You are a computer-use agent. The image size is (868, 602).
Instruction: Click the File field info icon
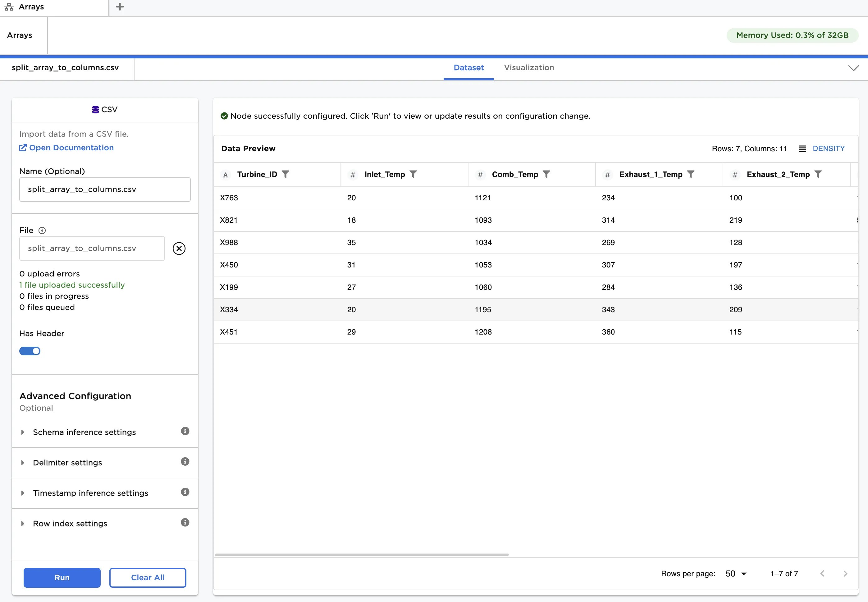point(42,230)
